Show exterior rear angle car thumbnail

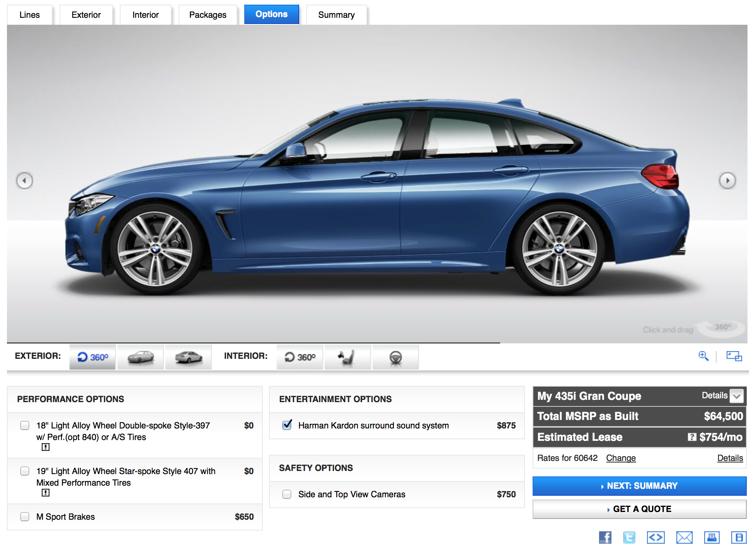[x=189, y=357]
